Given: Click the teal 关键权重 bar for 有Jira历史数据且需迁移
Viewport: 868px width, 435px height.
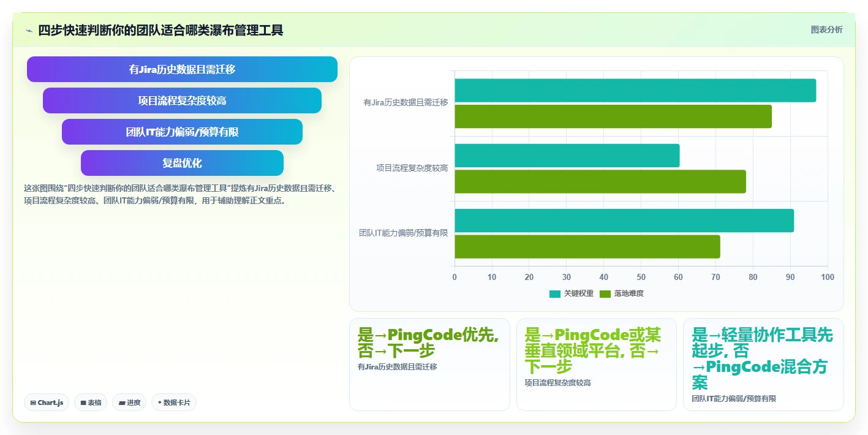Looking at the screenshot, I should click(x=635, y=91).
